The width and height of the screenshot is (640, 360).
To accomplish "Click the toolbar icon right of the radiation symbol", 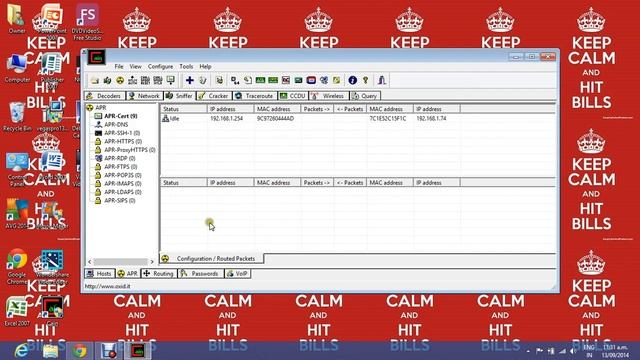I will 133,80.
